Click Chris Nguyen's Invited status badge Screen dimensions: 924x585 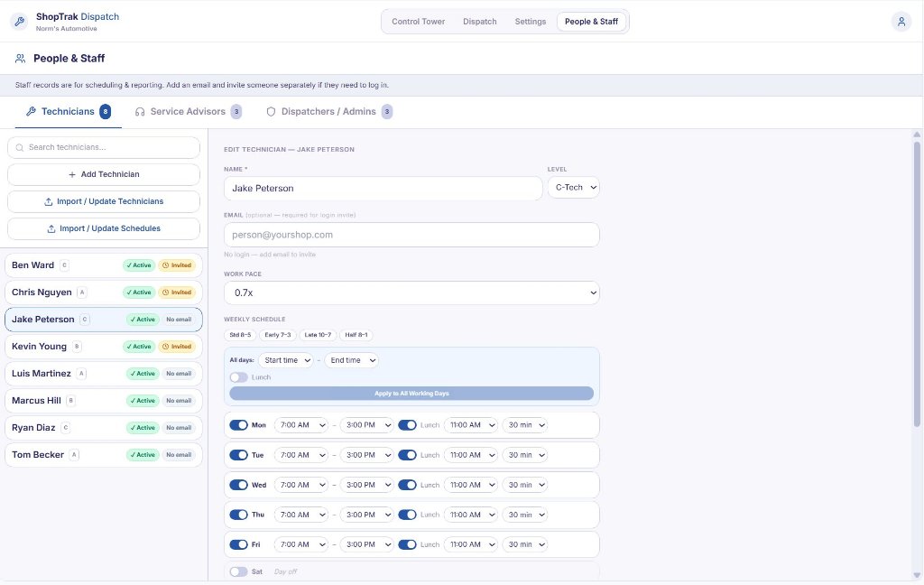(x=177, y=292)
